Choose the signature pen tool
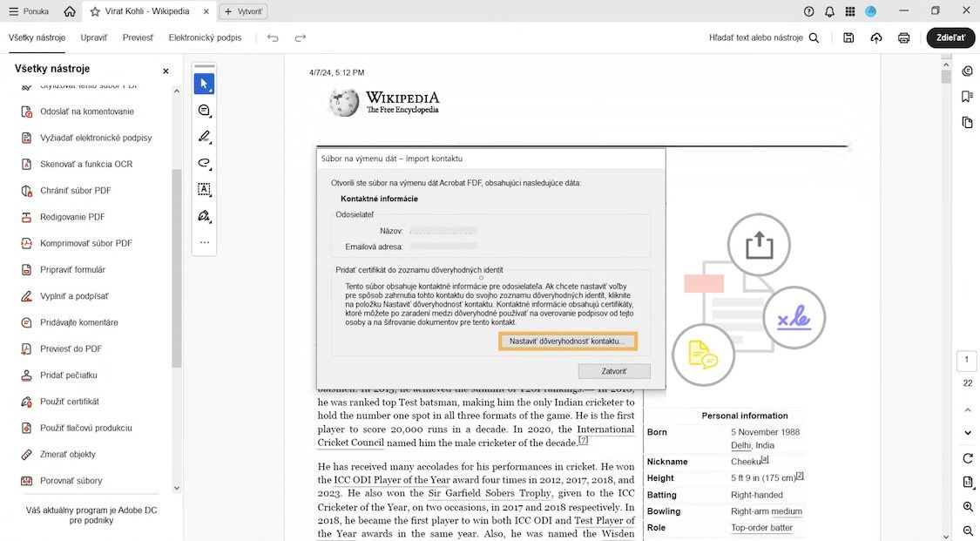This screenshot has height=541, width=980. 204,216
